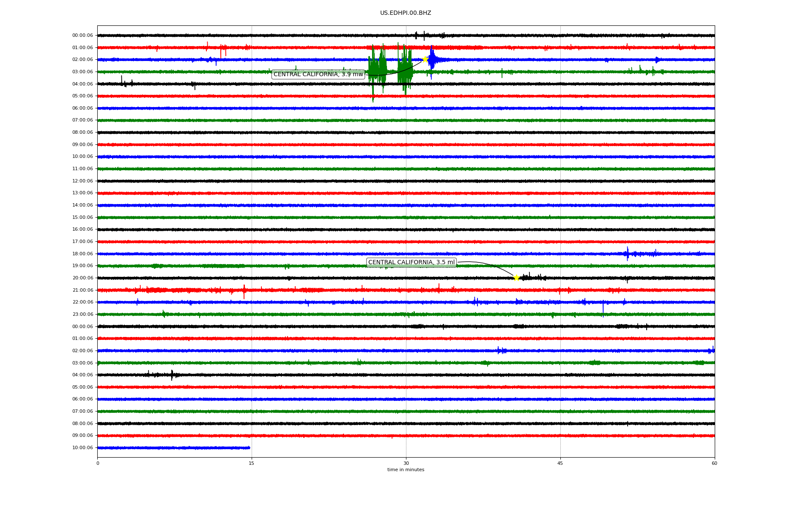812x508 pixels.
Task: Select the 15:00:06 time label
Action: [x=82, y=218]
